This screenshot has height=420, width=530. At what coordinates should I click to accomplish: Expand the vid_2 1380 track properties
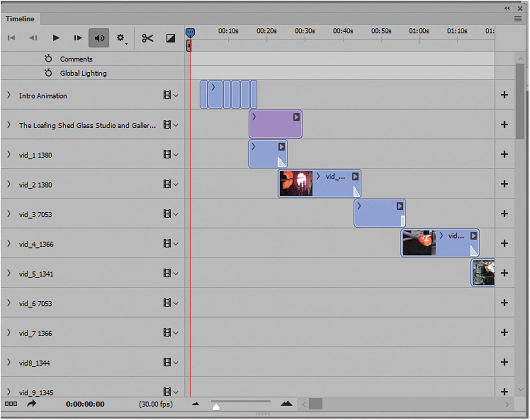9,184
